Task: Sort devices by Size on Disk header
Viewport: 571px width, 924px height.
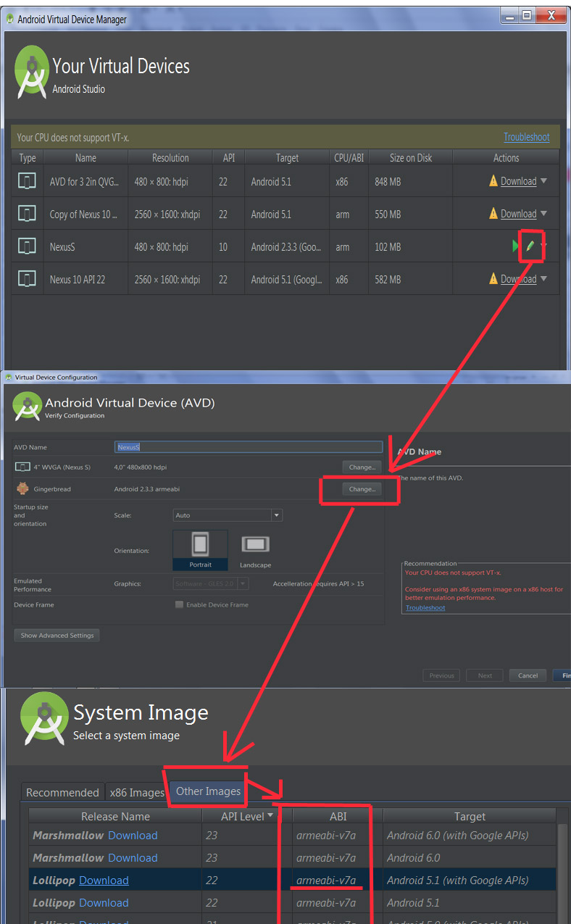Action: [410, 158]
